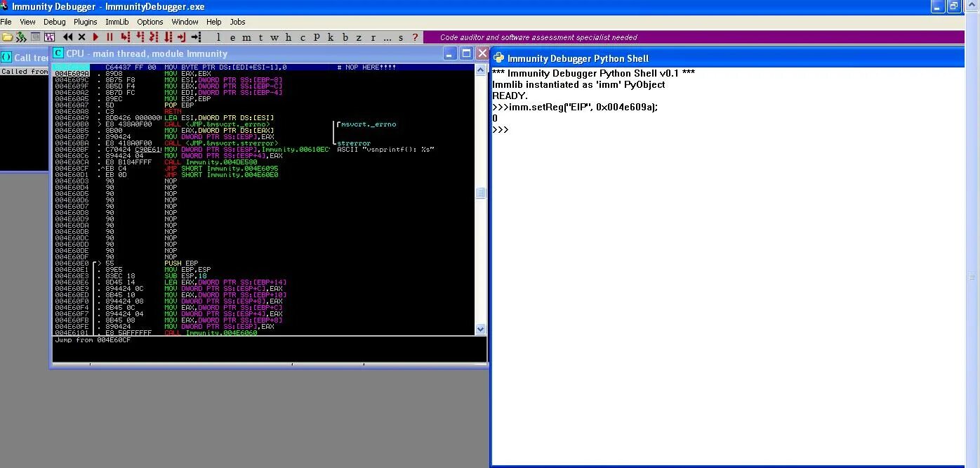
Task: Open the View menu
Action: tap(27, 22)
